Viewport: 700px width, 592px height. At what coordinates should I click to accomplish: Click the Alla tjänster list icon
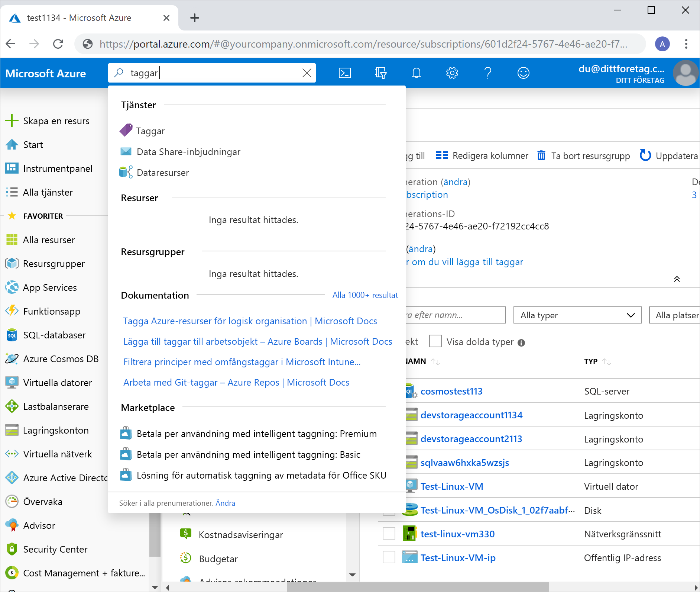click(12, 192)
